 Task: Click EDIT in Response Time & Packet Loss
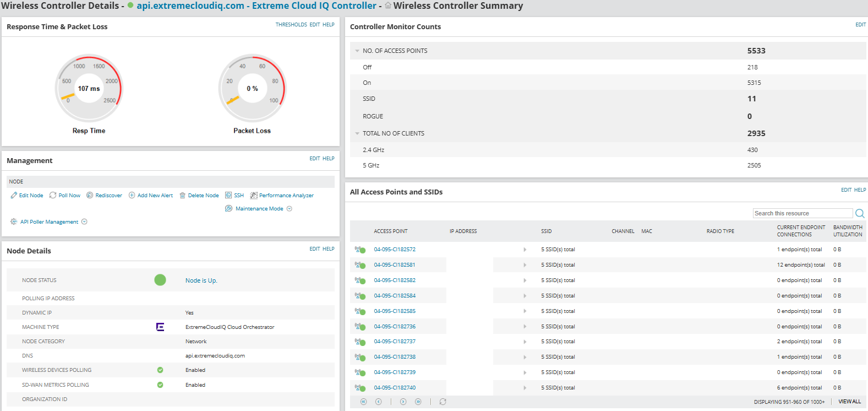(315, 25)
